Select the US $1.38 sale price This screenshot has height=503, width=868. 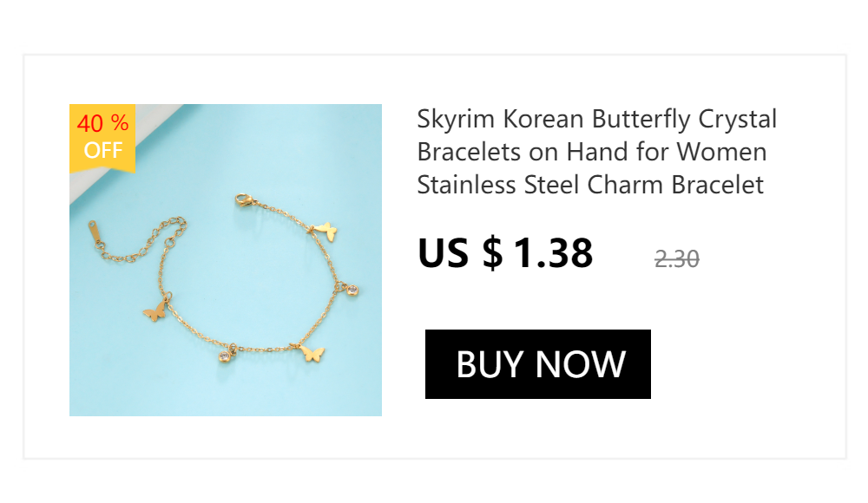505,253
